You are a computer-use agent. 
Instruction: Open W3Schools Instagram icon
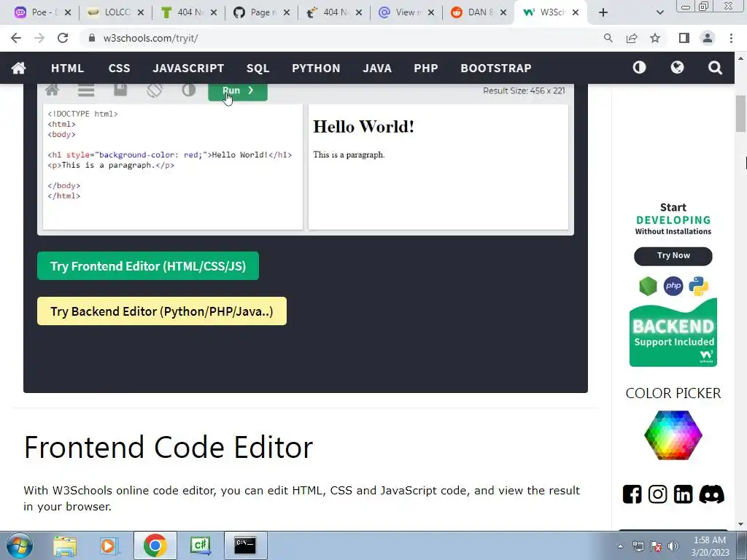click(657, 494)
